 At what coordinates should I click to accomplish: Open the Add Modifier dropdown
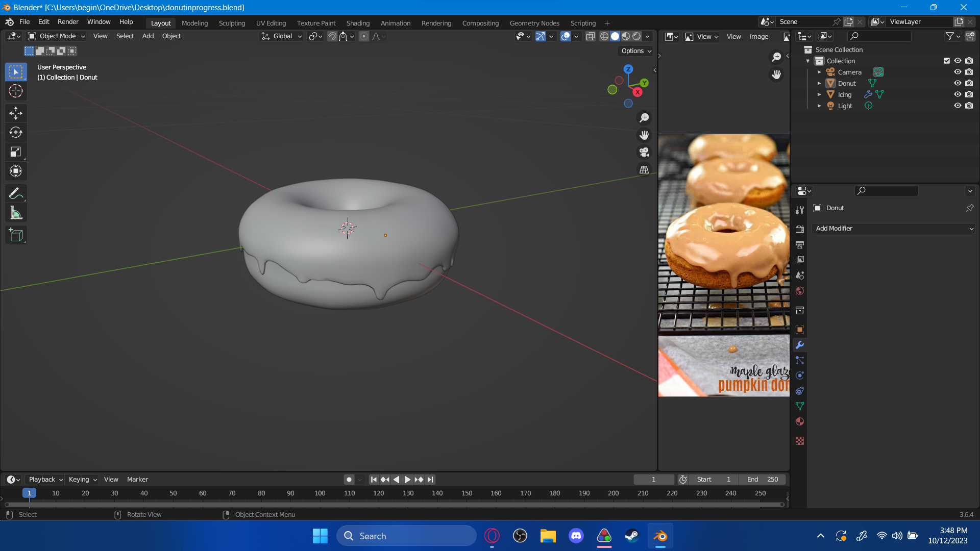(893, 229)
